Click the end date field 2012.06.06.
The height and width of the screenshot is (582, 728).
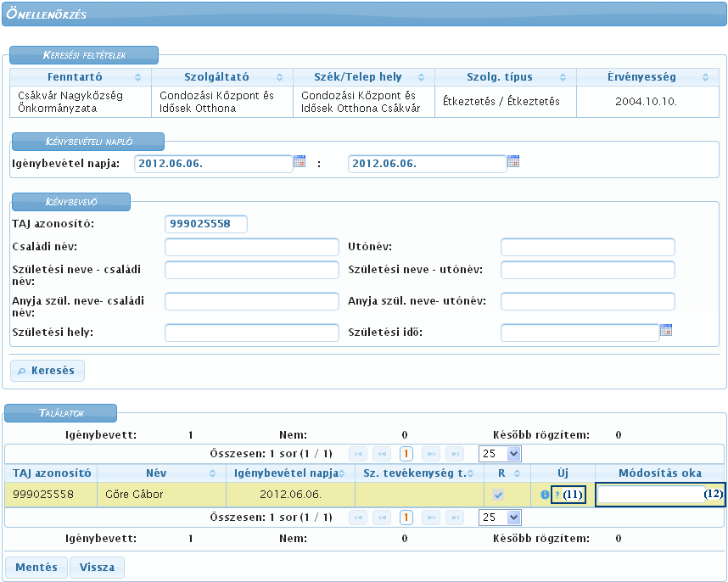pos(427,164)
